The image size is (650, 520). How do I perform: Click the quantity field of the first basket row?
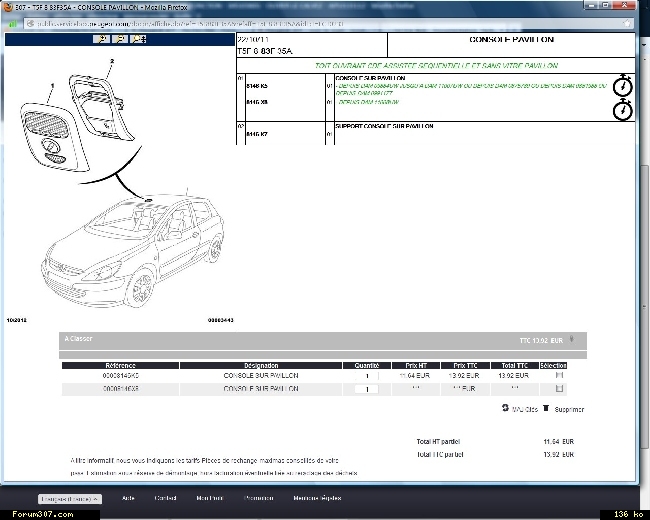(x=366, y=376)
